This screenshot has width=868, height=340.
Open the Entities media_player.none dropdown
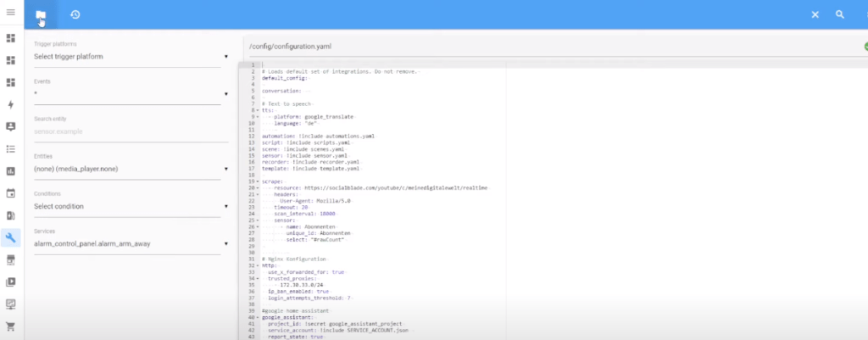131,169
